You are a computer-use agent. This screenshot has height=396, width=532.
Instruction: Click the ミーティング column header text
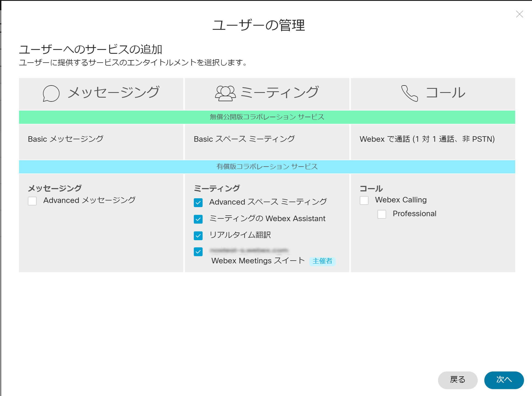(280, 93)
